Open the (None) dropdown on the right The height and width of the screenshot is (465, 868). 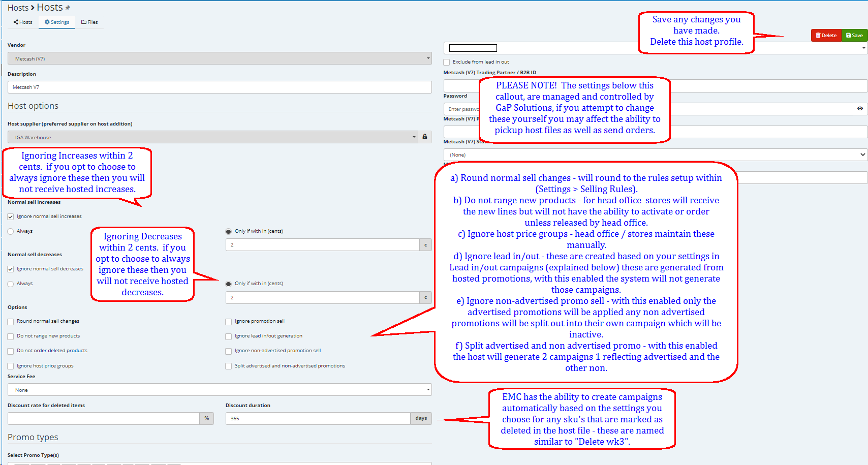[x=655, y=154]
